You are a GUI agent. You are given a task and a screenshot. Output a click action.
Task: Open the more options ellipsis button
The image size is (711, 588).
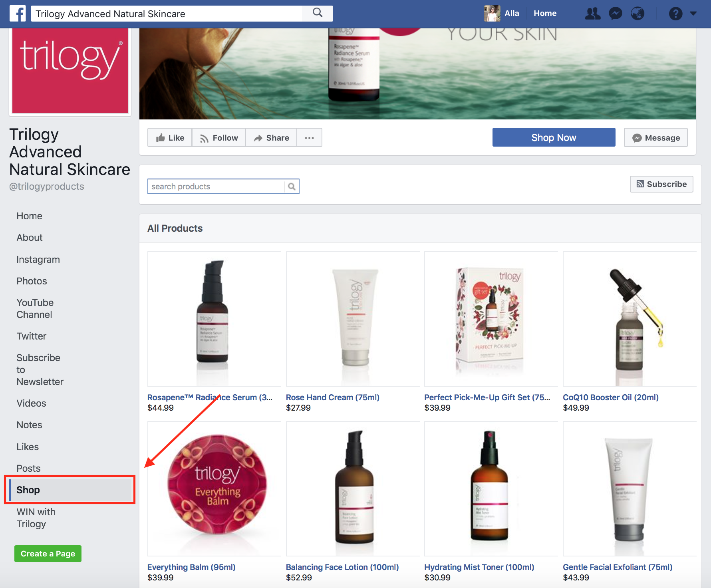click(309, 138)
